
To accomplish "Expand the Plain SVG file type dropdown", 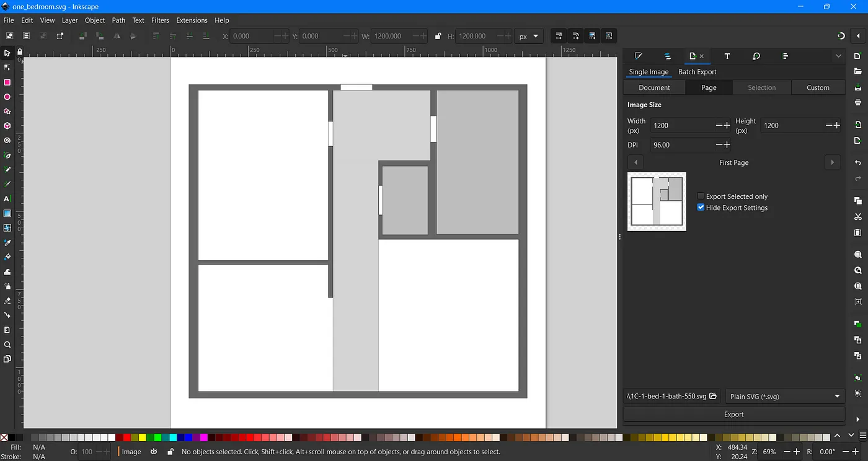I will [784, 397].
